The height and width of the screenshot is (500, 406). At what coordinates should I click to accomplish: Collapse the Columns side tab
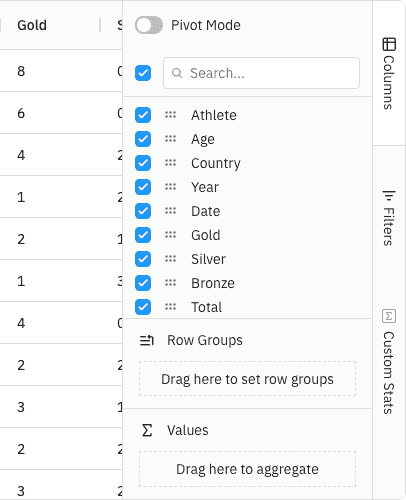coord(389,73)
